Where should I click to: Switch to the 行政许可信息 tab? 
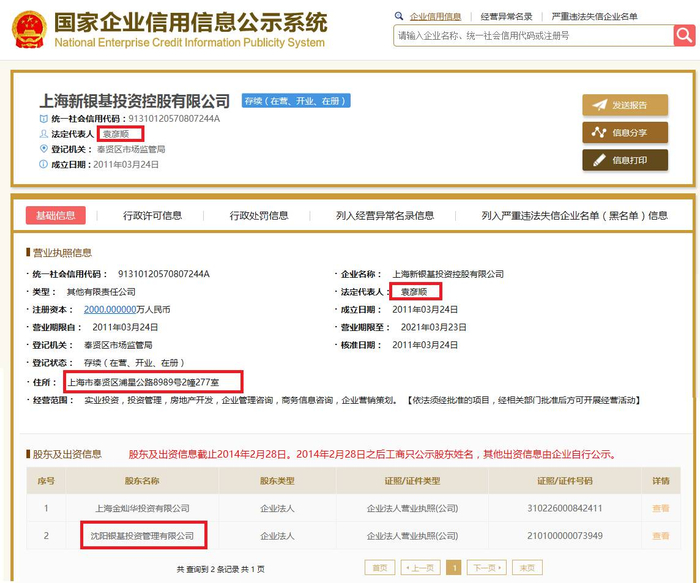(153, 216)
